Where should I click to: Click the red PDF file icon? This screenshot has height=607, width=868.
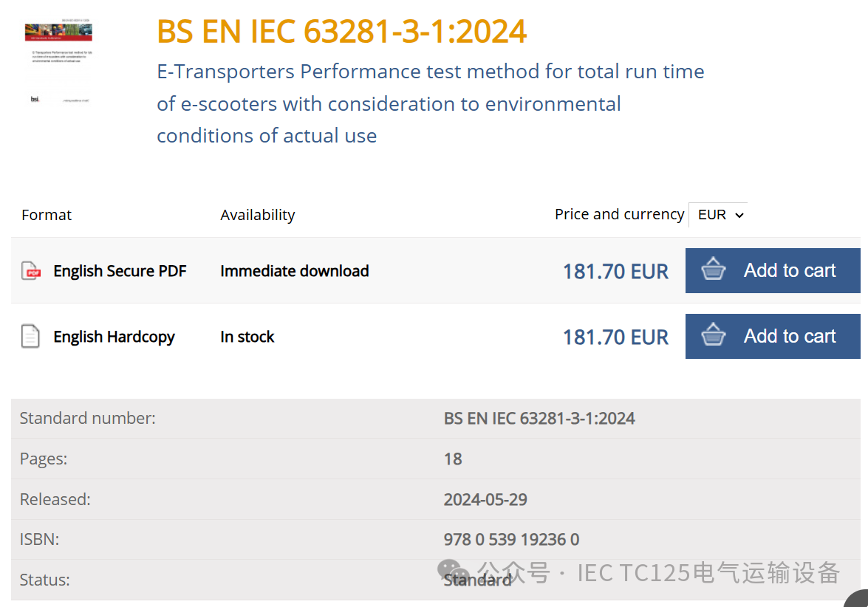(x=31, y=271)
